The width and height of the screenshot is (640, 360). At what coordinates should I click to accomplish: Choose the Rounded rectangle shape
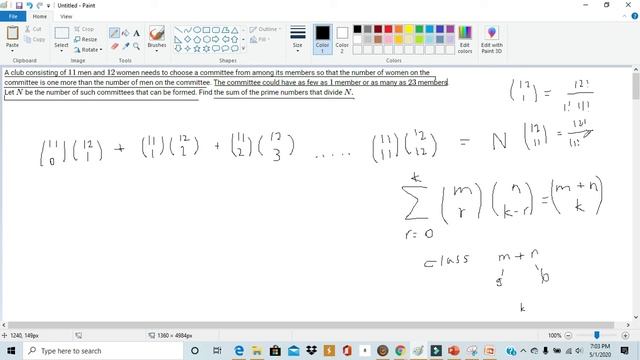point(216,30)
